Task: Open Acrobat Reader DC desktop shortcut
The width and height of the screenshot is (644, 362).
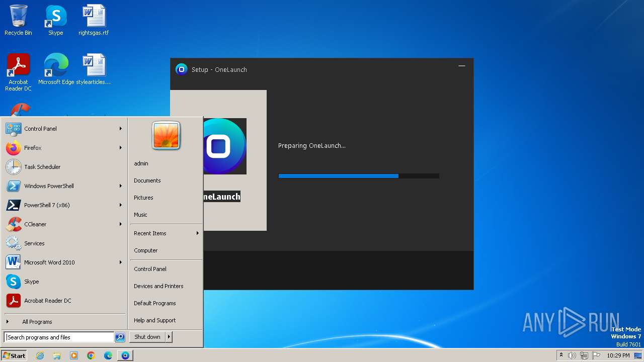Action: pyautogui.click(x=18, y=72)
